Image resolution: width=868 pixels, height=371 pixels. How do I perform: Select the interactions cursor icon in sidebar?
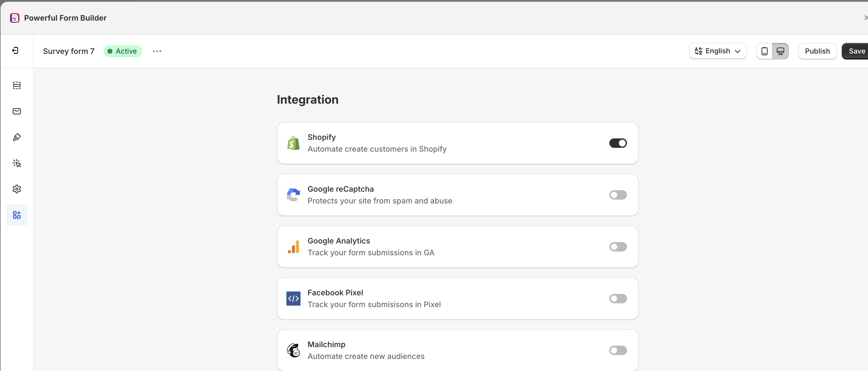pyautogui.click(x=16, y=163)
